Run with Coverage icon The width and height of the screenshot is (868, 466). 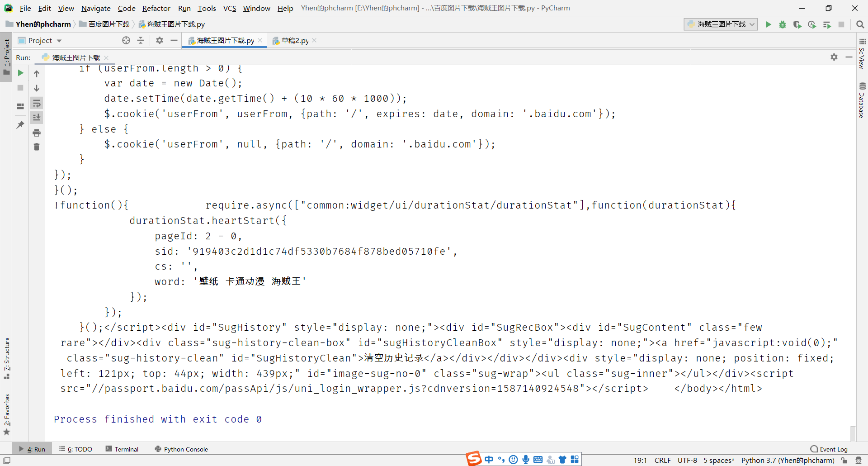[797, 24]
